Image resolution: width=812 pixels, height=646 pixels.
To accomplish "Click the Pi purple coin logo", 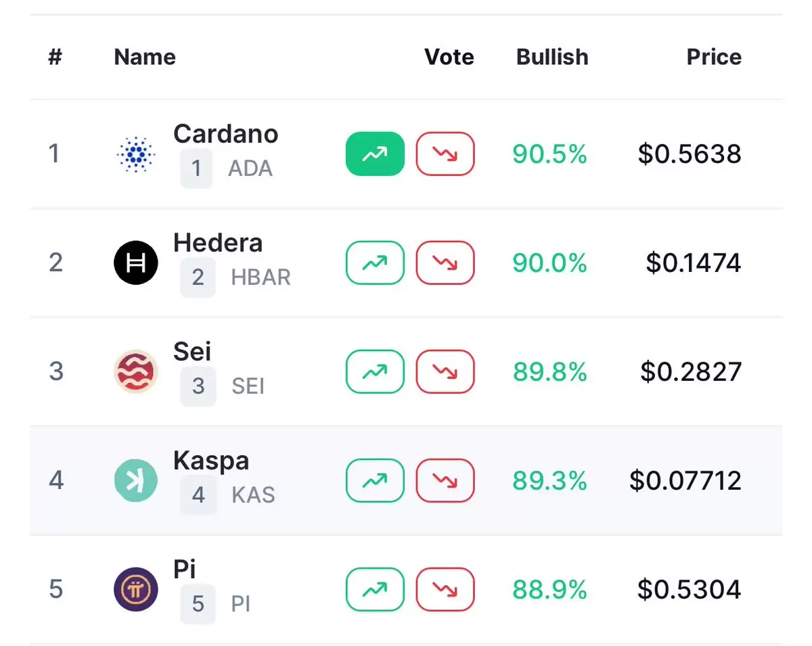I will pos(136,589).
